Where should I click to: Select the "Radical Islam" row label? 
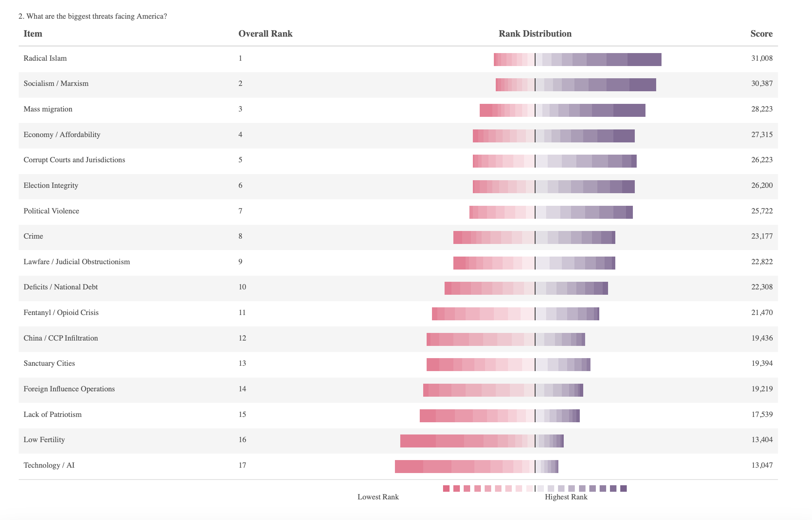pyautogui.click(x=45, y=58)
